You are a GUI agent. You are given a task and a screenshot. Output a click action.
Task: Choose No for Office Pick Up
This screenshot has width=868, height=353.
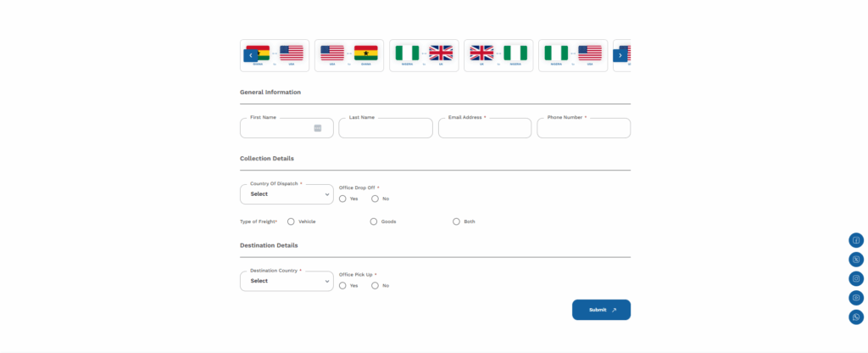376,286
